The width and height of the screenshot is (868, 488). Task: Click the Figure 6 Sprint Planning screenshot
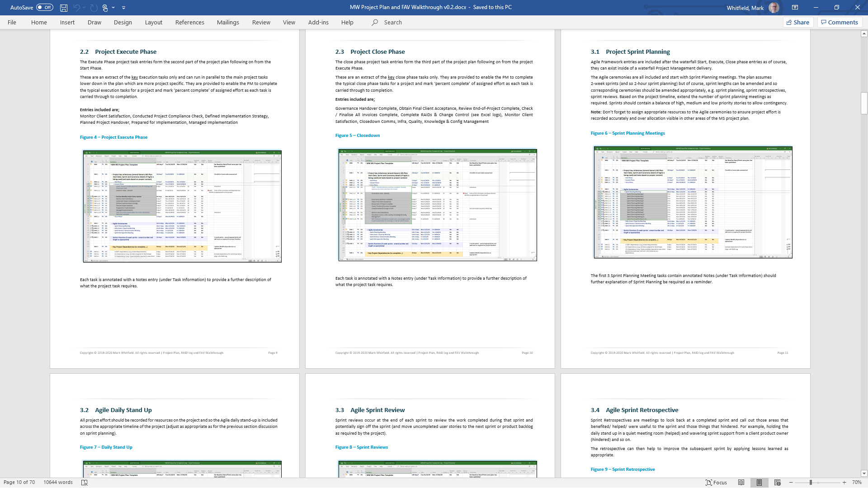(693, 202)
